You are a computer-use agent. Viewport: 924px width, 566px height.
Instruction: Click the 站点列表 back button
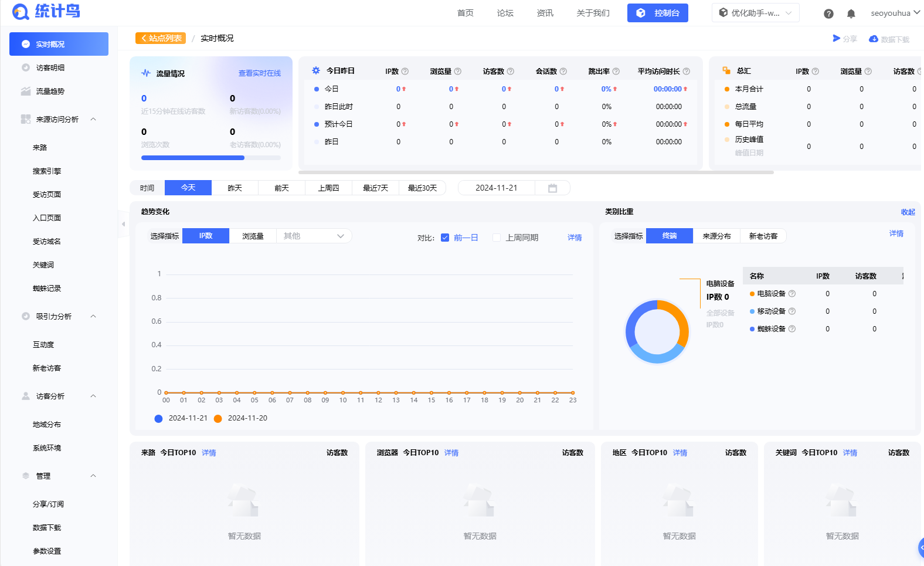(161, 38)
